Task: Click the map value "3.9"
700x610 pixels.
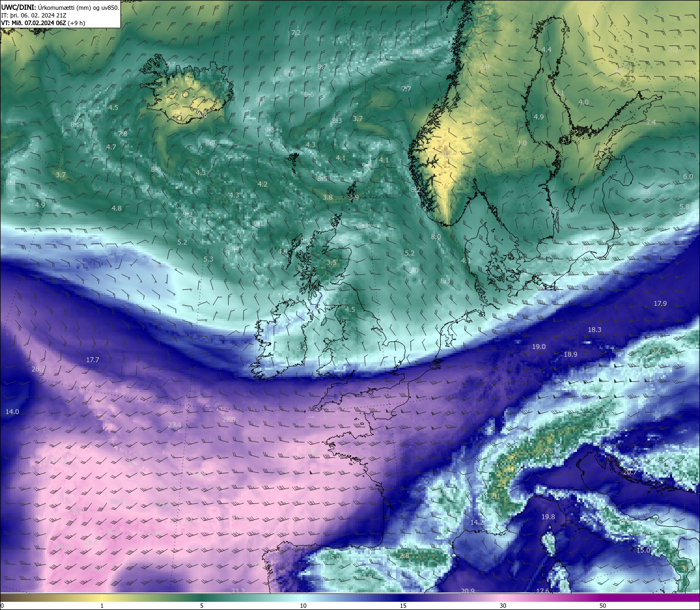Action: pyautogui.click(x=354, y=197)
